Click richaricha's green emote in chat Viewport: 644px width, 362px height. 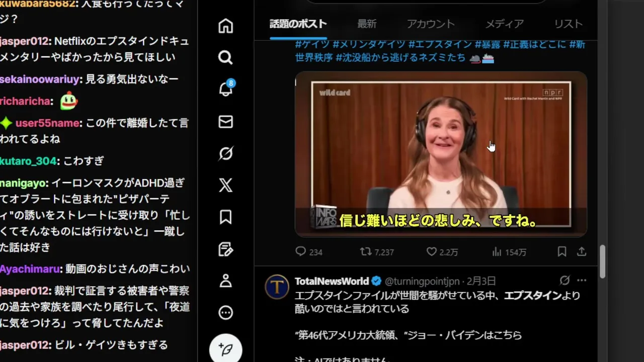coord(68,101)
